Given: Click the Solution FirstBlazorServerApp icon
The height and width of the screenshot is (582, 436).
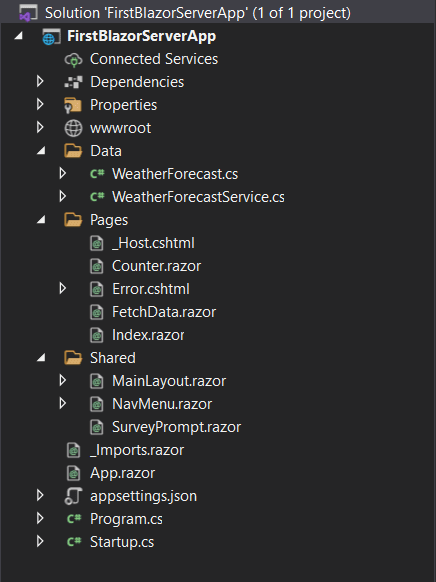Looking at the screenshot, I should 28,13.
